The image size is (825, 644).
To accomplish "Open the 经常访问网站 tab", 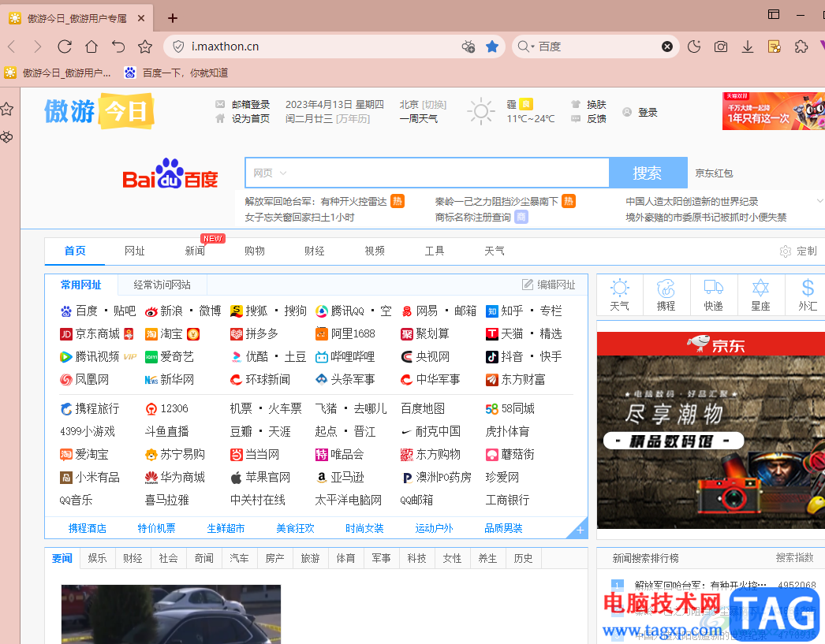I will [162, 285].
